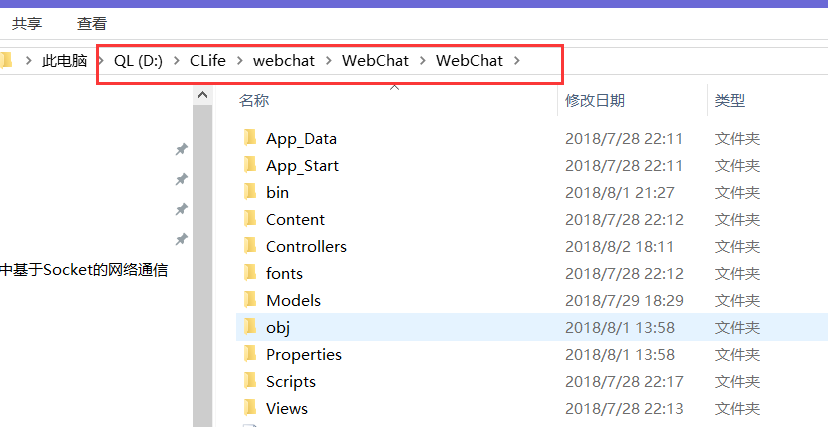Click 文件夹 type of App_Data row
Image resolution: width=828 pixels, height=427 pixels.
point(738,139)
